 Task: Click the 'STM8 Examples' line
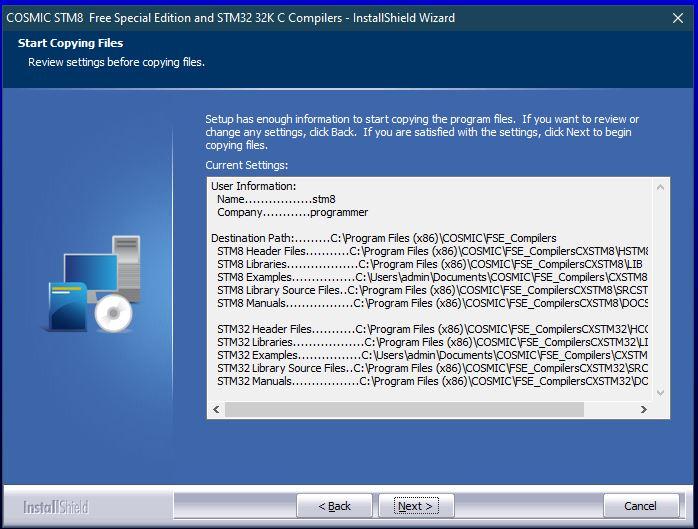click(432, 277)
